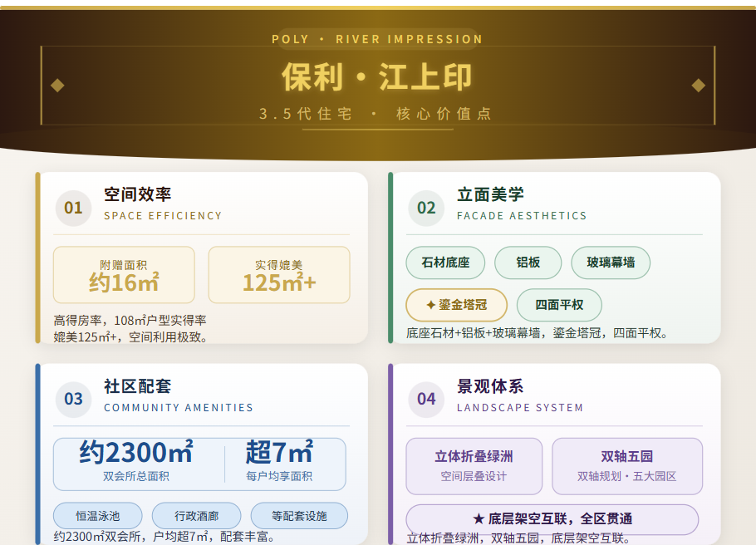Open the 附赠面积 约16㎡ stat box
Viewport: 756px width, 545px height.
124,275
